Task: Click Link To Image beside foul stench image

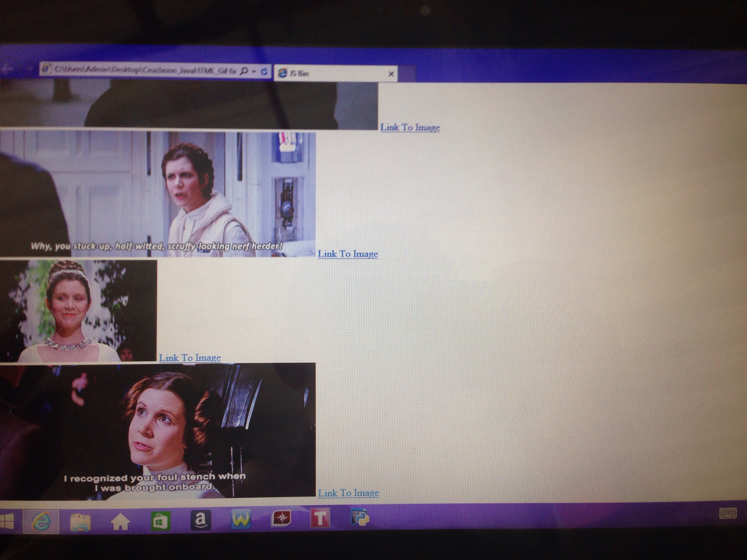Action: (x=348, y=493)
